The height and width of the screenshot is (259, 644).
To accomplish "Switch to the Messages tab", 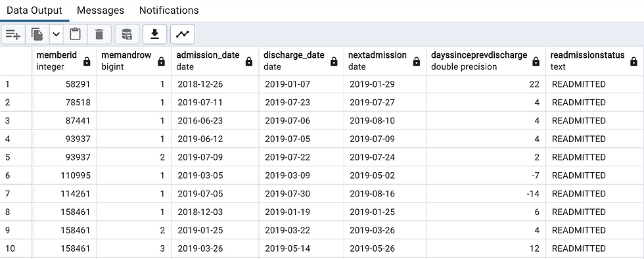I will [x=100, y=11].
